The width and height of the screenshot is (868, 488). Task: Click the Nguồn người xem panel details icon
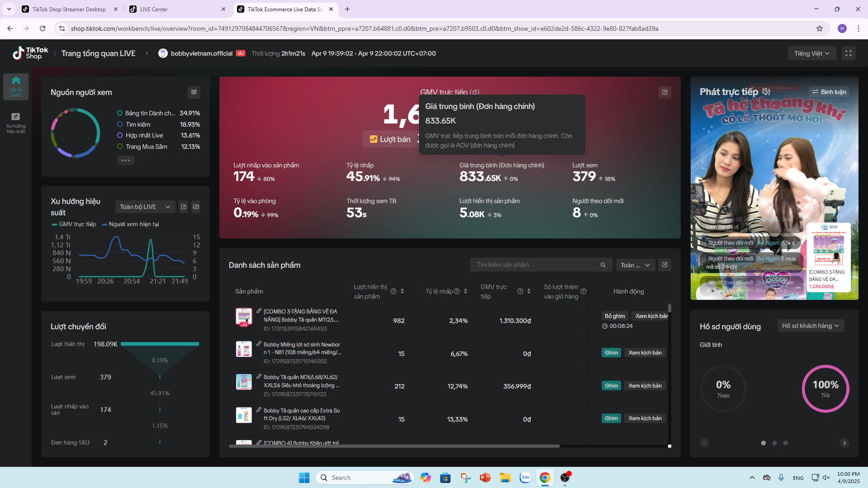click(x=194, y=92)
